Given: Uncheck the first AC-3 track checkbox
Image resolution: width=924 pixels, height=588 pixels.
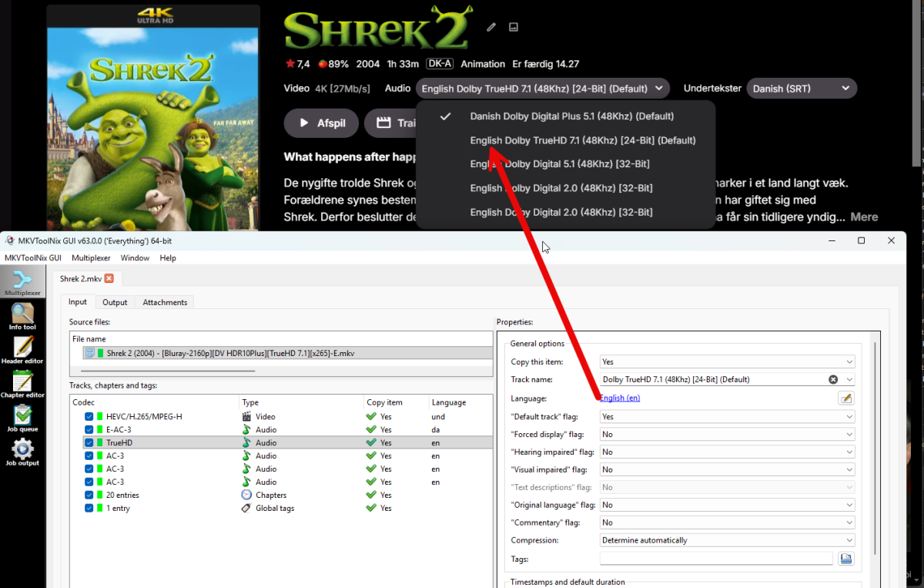Looking at the screenshot, I should pos(89,456).
